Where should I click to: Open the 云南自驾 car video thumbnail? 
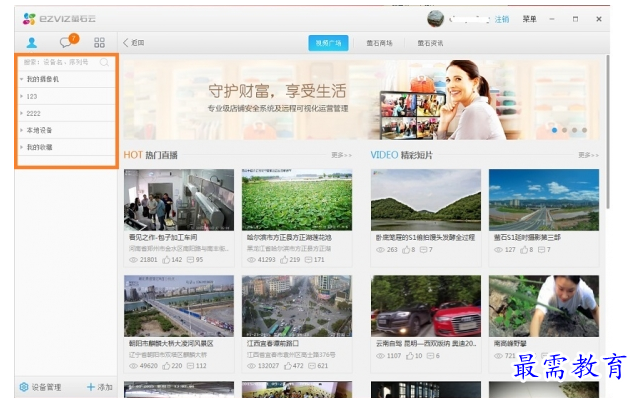click(x=426, y=306)
